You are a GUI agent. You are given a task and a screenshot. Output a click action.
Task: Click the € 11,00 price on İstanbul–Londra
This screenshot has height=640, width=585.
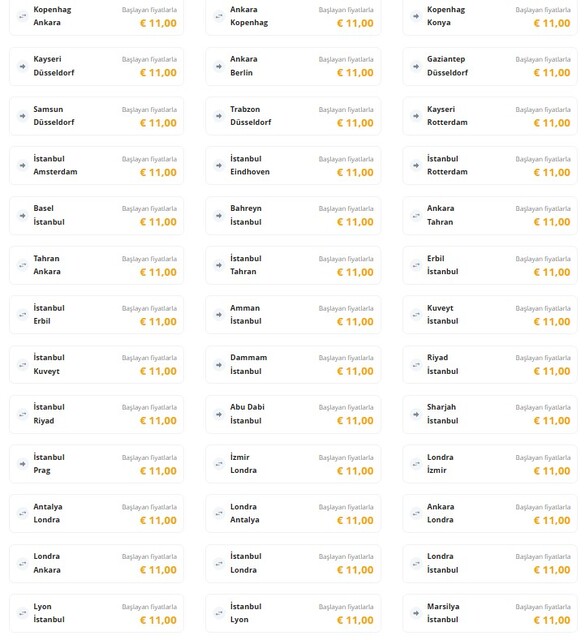click(355, 570)
